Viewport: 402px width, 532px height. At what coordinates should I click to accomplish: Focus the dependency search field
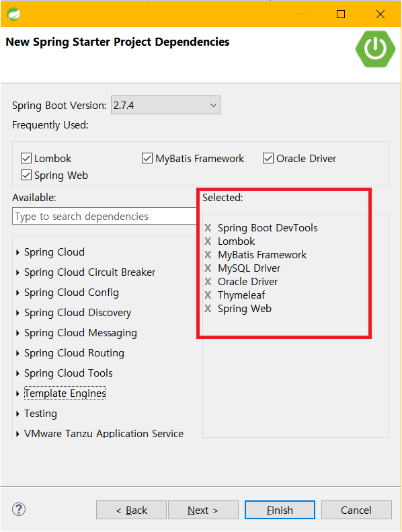[x=104, y=217]
